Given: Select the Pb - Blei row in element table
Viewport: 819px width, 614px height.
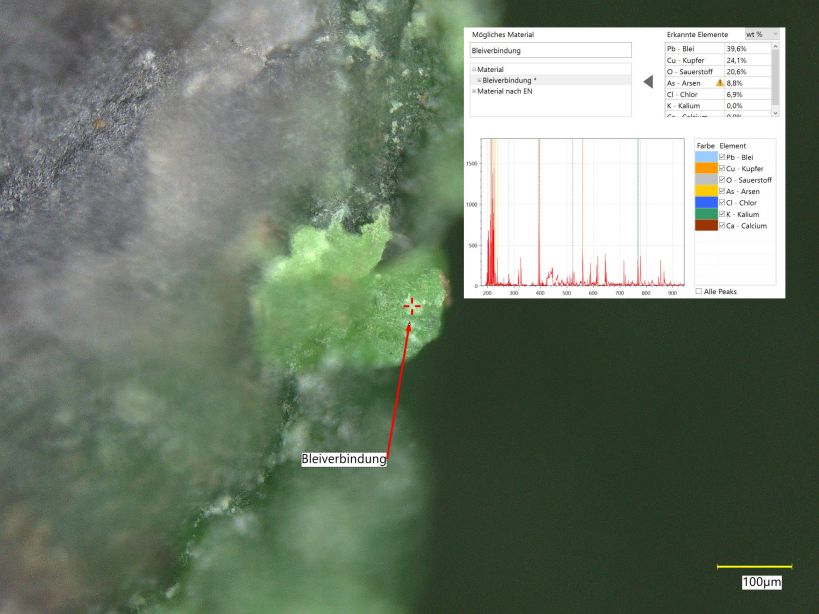Looking at the screenshot, I should click(718, 49).
